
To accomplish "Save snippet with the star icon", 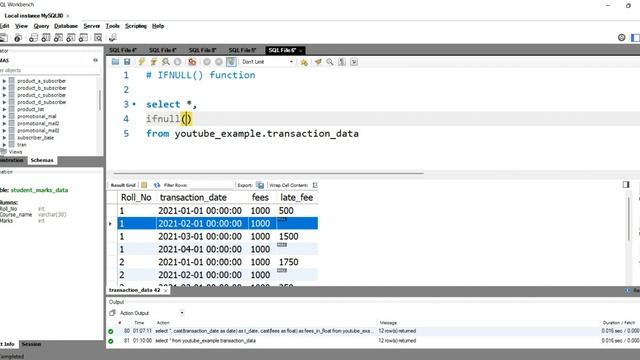I will 304,62.
